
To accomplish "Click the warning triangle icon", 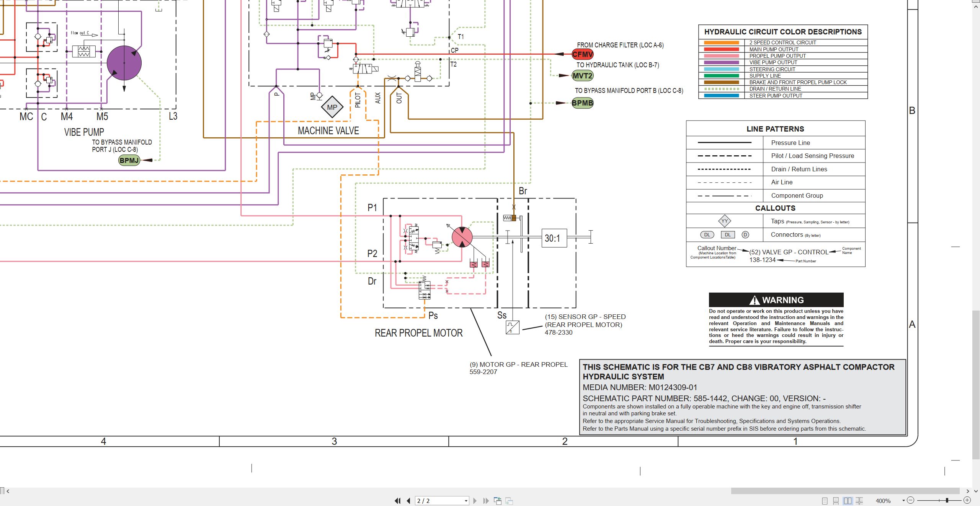I will [x=754, y=300].
